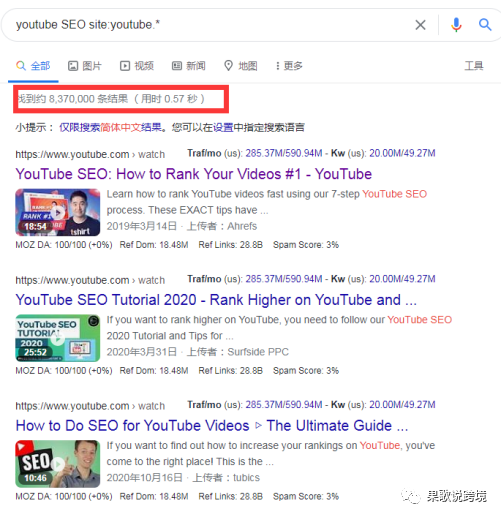The width and height of the screenshot is (502, 518).
Task: Play the Ahrefs 18:54 video thumbnail
Action: (x=58, y=212)
